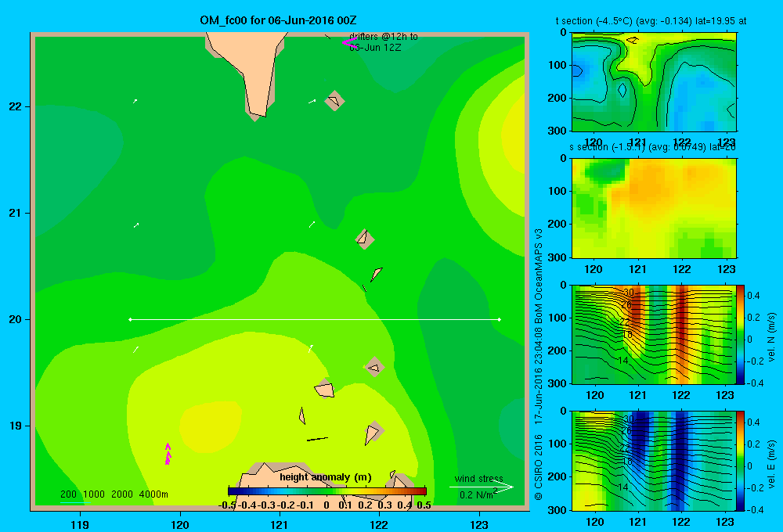Click the left endpoint of the white section line

130,319
